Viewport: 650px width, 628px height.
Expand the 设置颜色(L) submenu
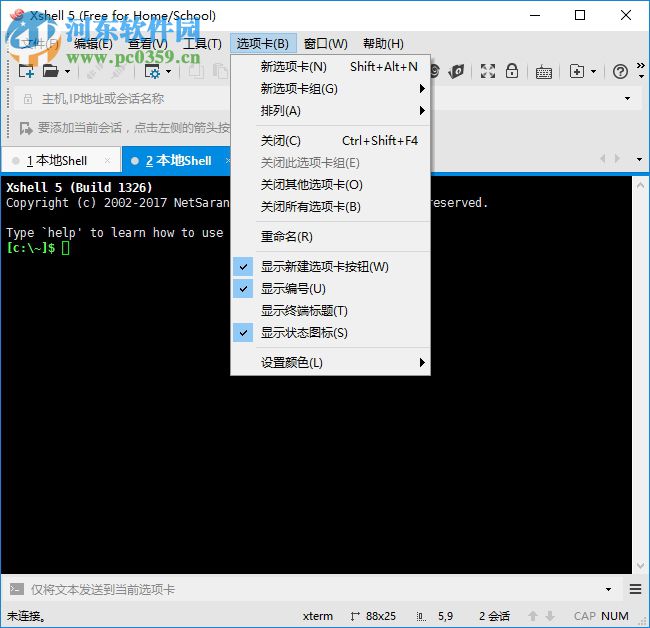(330, 363)
